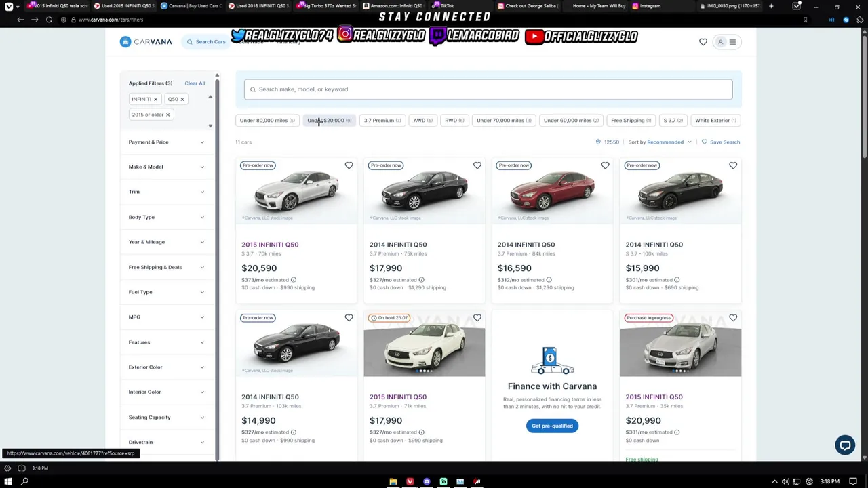The image size is (868, 488).
Task: Expand Year & Mileage filter section
Action: [x=166, y=242]
